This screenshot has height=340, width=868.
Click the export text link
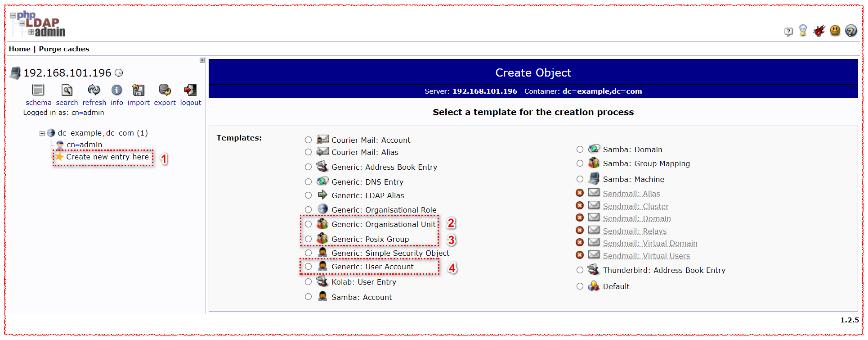coord(165,103)
